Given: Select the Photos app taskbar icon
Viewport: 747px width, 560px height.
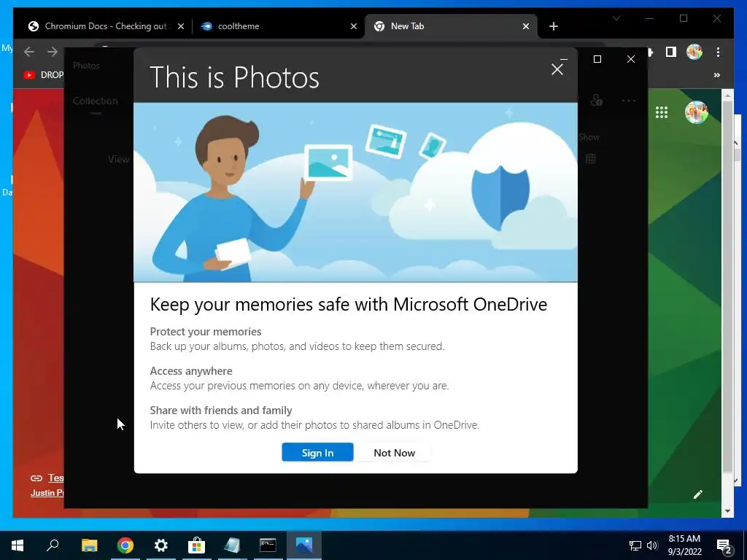Looking at the screenshot, I should pos(304,545).
